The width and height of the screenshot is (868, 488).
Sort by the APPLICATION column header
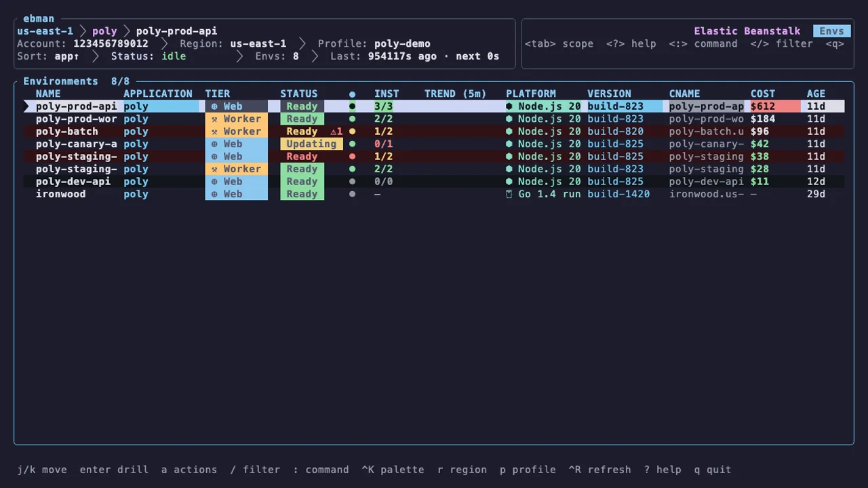coord(158,94)
